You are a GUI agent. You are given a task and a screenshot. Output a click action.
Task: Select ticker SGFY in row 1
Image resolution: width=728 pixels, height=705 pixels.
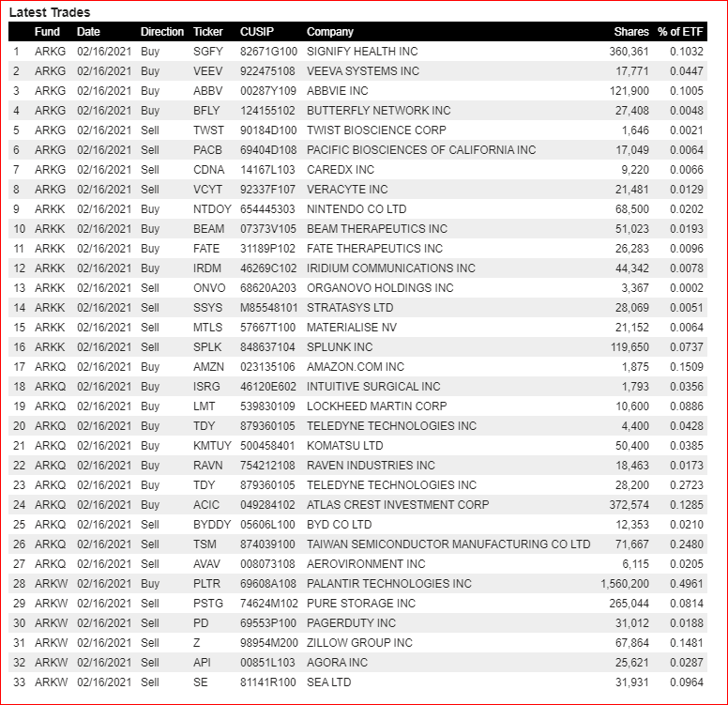208,51
